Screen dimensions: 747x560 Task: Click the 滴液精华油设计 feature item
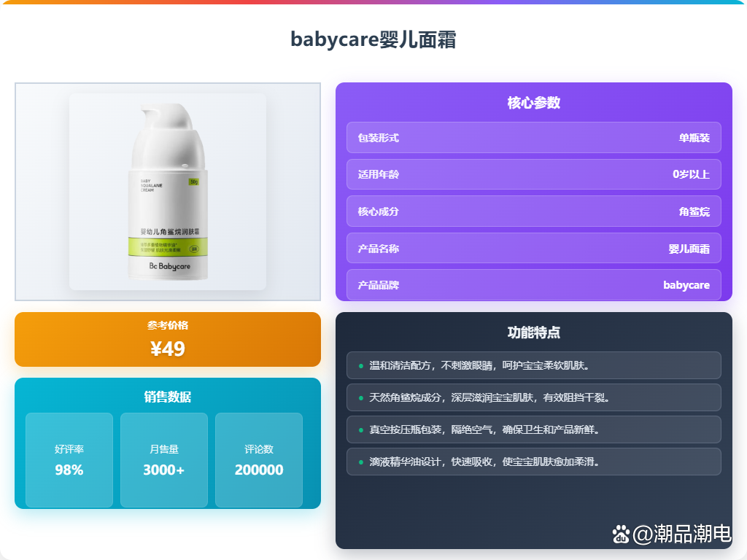click(x=533, y=462)
